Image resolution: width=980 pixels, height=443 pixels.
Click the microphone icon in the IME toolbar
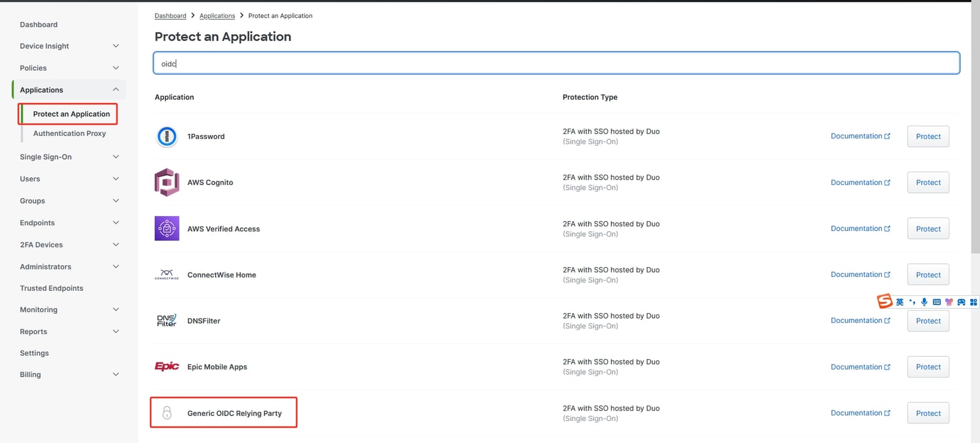click(924, 302)
